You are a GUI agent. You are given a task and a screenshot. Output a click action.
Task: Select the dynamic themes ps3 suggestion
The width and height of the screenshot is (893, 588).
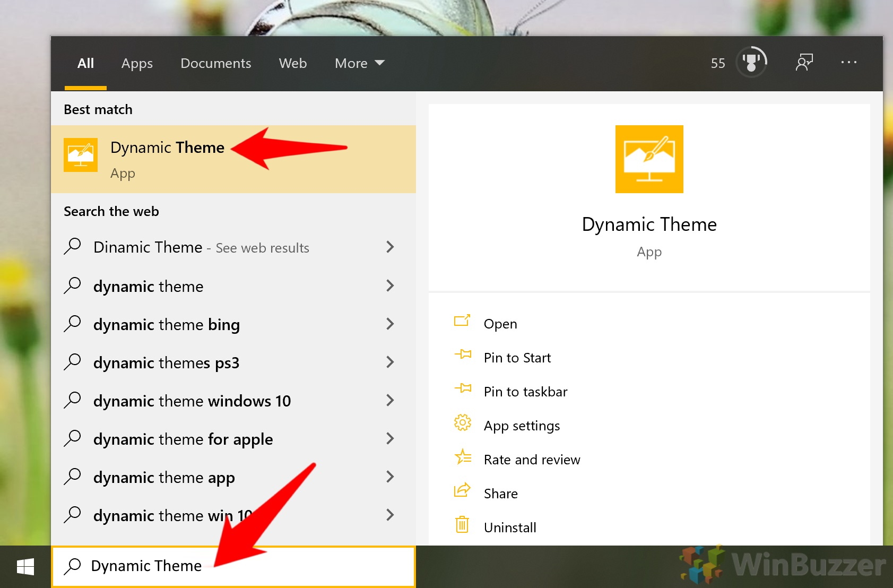(233, 362)
